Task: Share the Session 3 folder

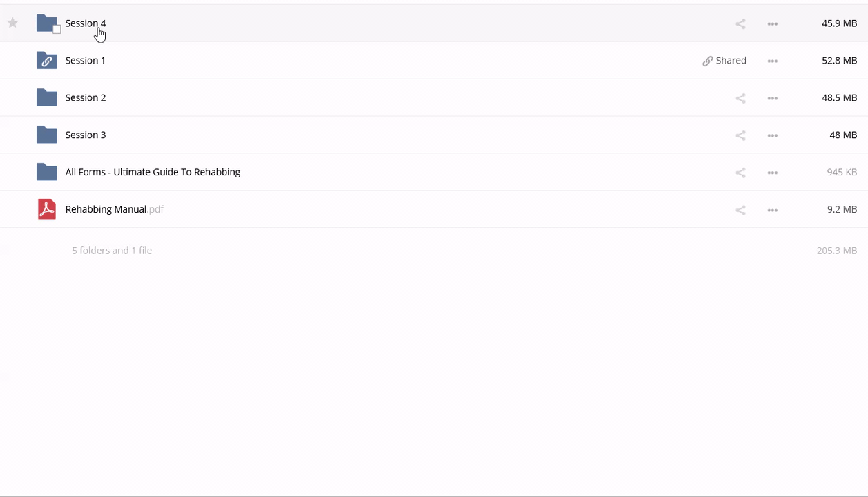Action: (740, 136)
